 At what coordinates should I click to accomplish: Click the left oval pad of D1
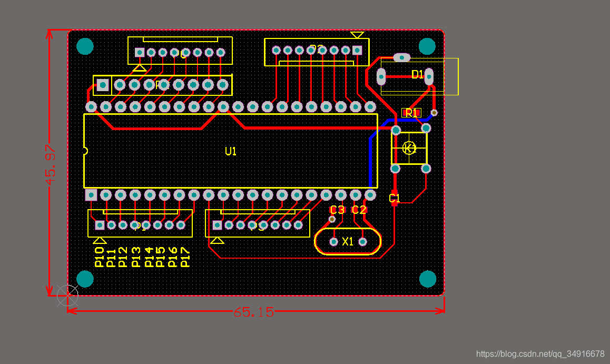click(381, 76)
